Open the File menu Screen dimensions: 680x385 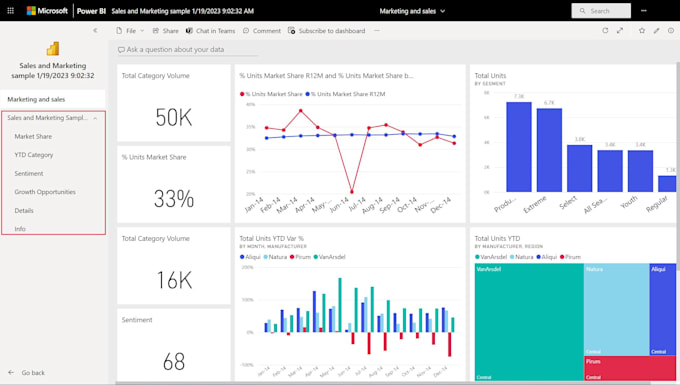point(130,31)
